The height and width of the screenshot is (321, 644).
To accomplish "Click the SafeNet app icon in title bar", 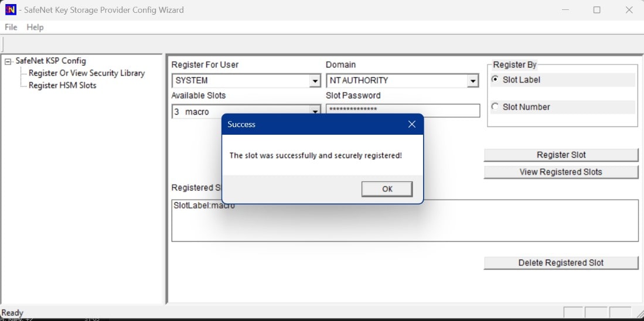I will (10, 10).
